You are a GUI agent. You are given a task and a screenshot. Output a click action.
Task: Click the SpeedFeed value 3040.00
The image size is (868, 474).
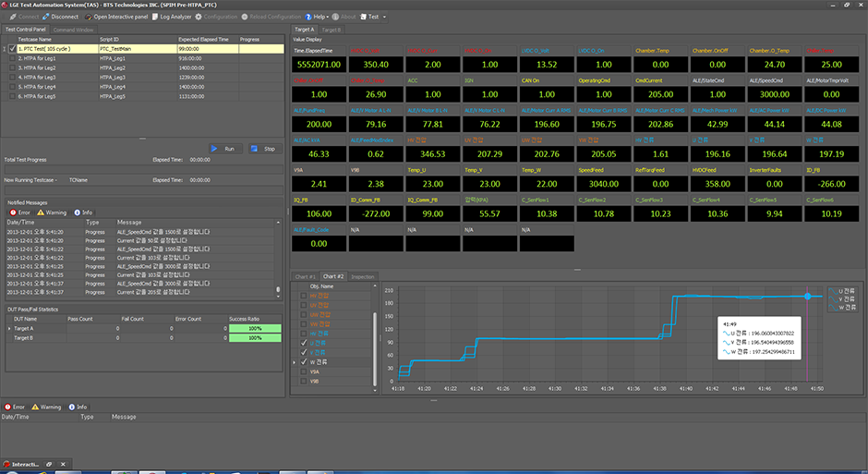pyautogui.click(x=603, y=184)
